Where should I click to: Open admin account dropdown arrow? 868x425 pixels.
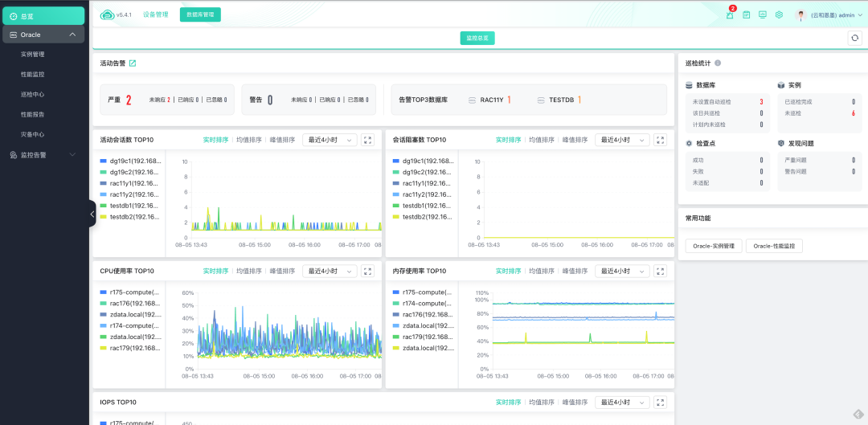click(860, 15)
